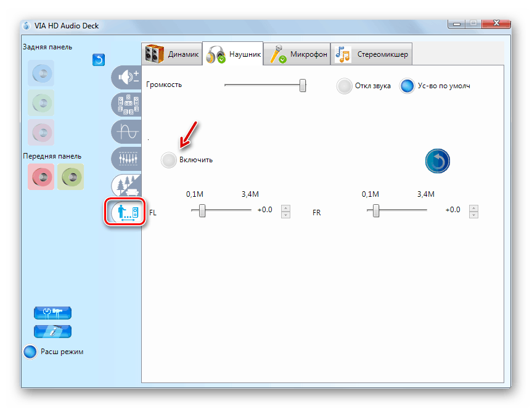Select the green rear panel jack
Screen dimensions: 532x409
41,103
